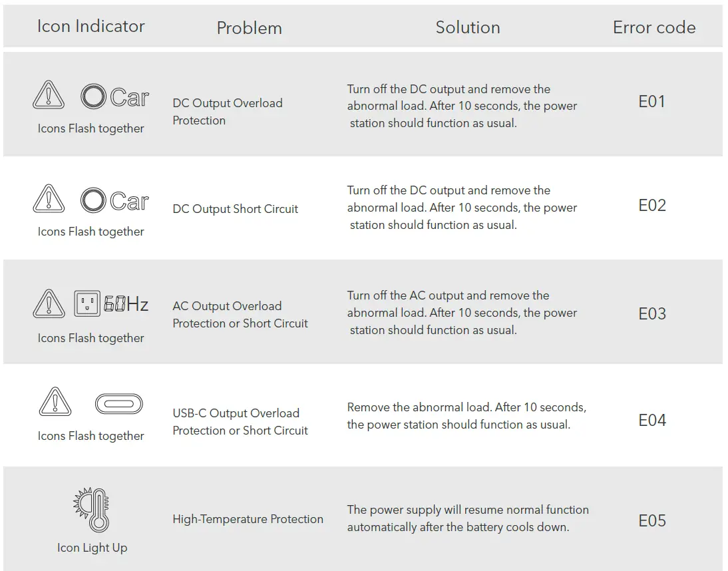Select the Car port icon for E01
The width and height of the screenshot is (728, 571).
[x=114, y=97]
